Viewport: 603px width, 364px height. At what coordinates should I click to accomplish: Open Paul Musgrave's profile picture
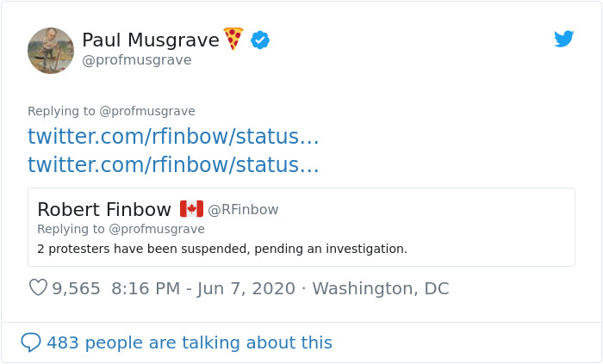51,50
